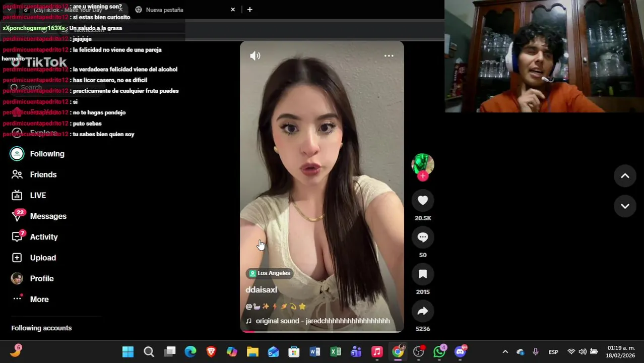Click the Following accounts heading
Viewport: 644px width, 363px height.
pyautogui.click(x=41, y=328)
